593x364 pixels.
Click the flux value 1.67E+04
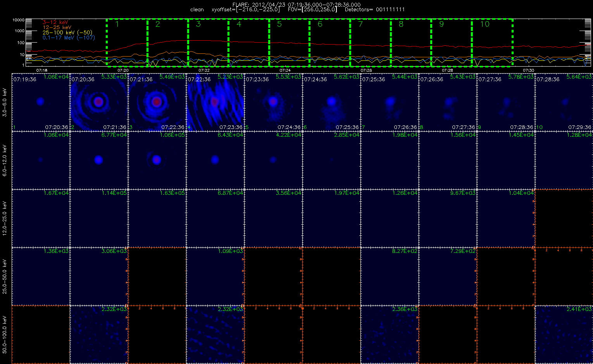(56, 193)
